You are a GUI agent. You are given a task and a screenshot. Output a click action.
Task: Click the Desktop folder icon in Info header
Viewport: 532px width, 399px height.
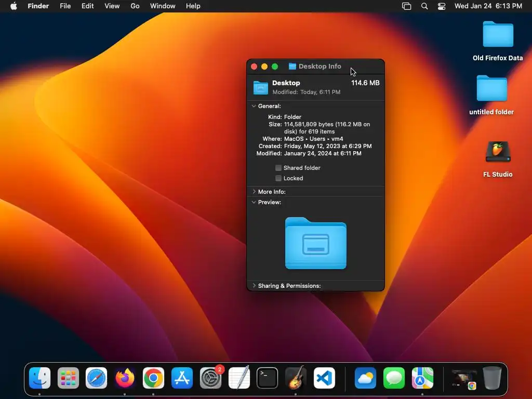261,87
